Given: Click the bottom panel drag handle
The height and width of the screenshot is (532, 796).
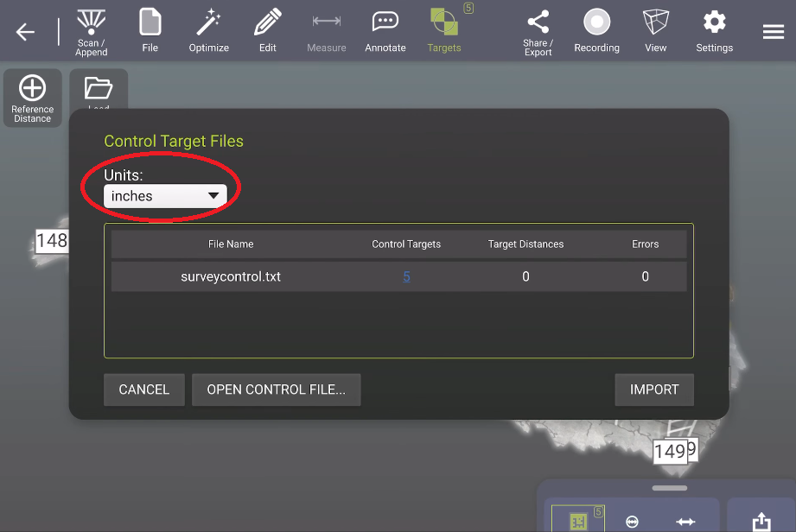Looking at the screenshot, I should (x=670, y=488).
